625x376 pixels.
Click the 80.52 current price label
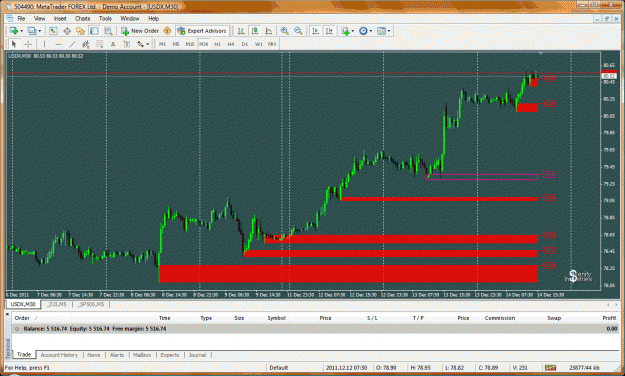[608, 76]
